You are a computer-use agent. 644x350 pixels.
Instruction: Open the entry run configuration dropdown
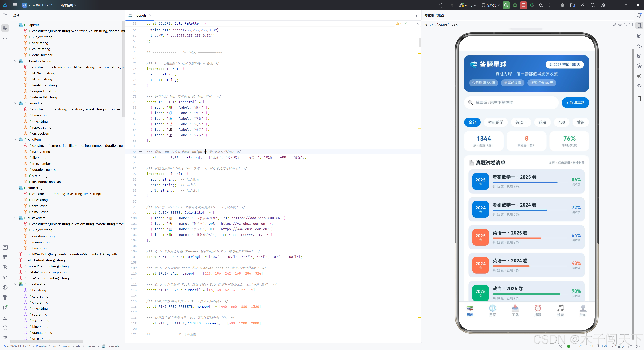[468, 5]
